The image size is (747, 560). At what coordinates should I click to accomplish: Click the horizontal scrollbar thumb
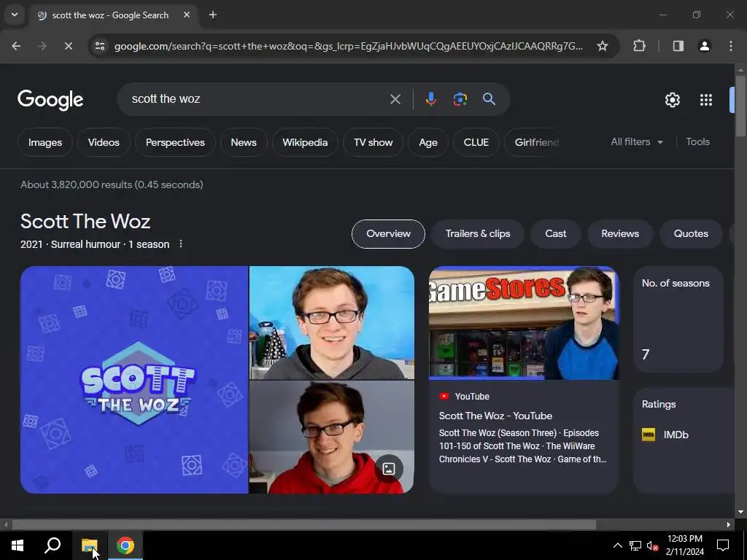[x=304, y=525]
